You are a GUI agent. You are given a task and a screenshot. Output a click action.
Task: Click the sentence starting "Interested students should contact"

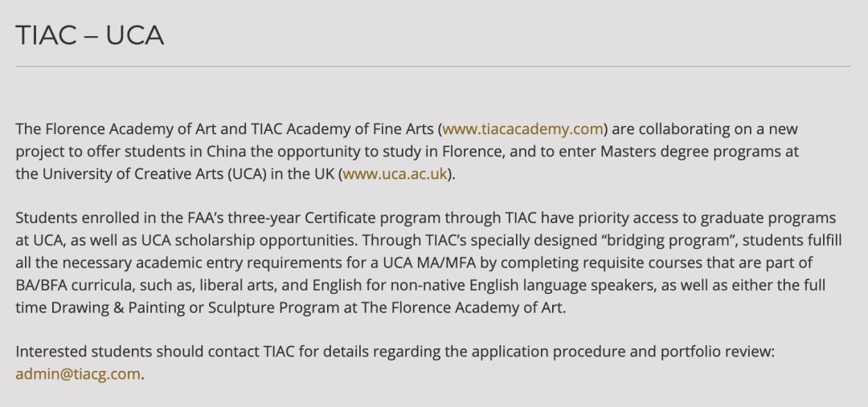[395, 352]
